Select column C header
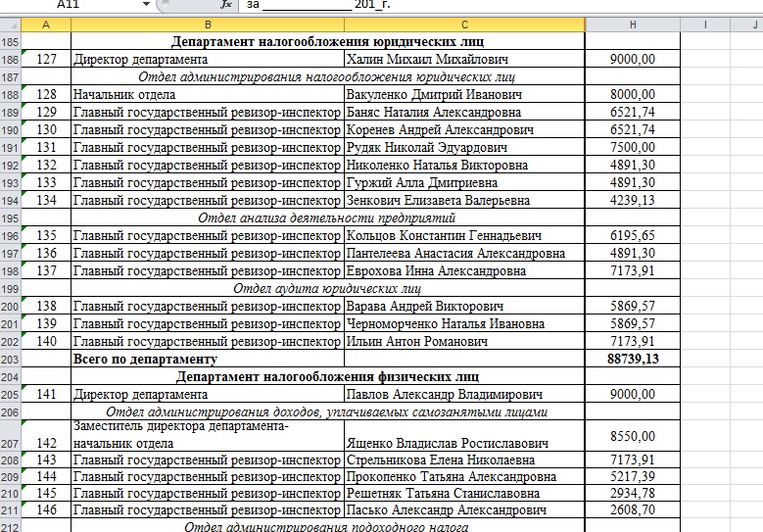 [463, 24]
